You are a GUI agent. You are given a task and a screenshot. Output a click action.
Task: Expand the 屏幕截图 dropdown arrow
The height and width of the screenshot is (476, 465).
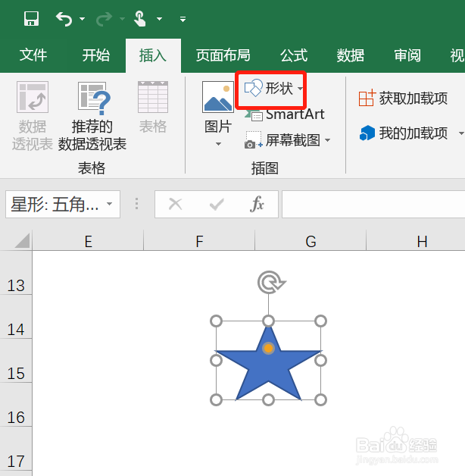coord(328,140)
